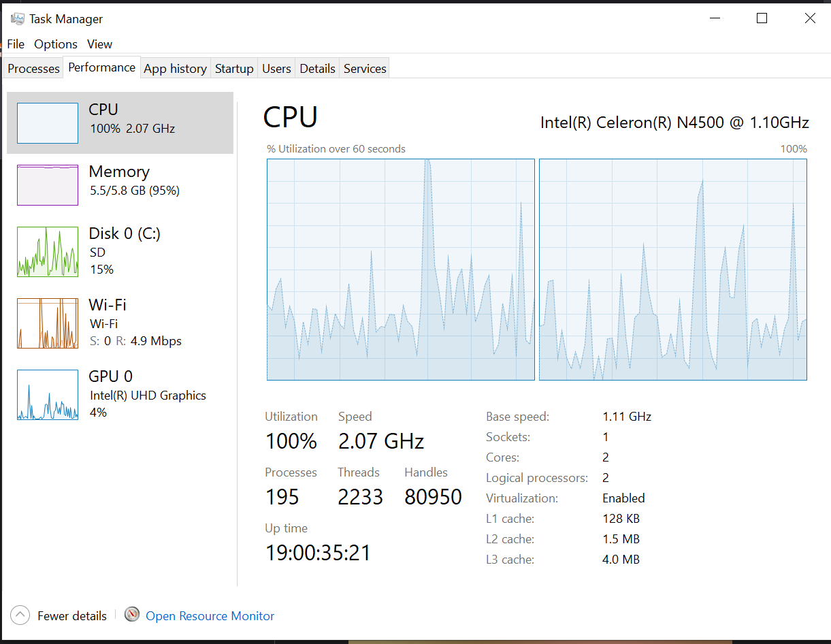This screenshot has width=831, height=644.
Task: Select the Disk 0 (C:) mini graph
Action: 48,252
